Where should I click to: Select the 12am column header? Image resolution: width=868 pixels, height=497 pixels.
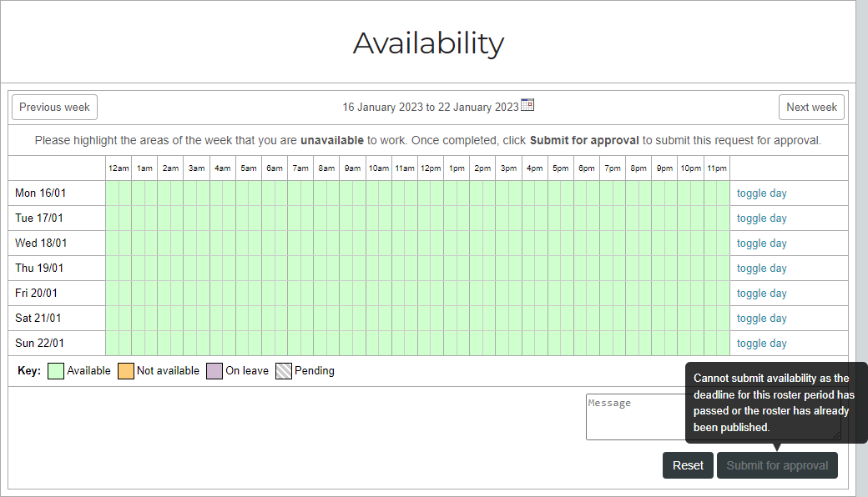119,168
